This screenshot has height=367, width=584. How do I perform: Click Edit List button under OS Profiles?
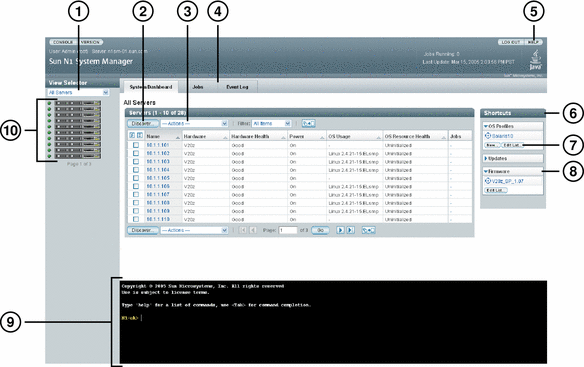pos(512,145)
